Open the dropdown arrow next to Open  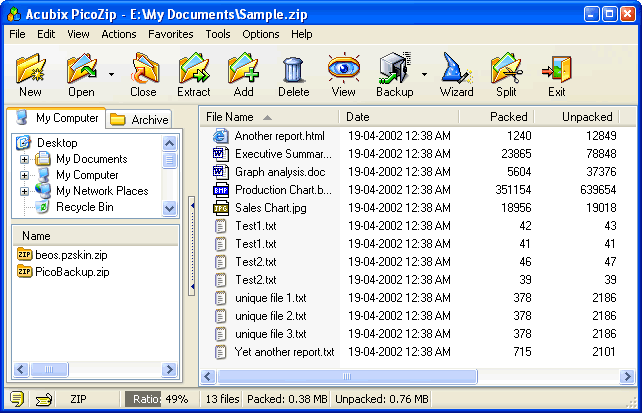coord(110,74)
